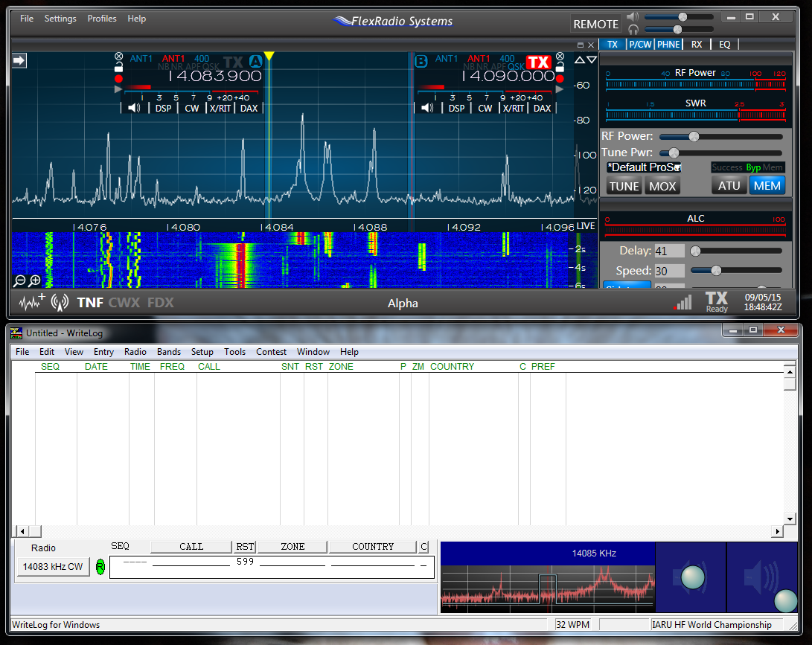Viewport: 812px width, 645px height.
Task: Switch to the RX panel tab
Action: 697,45
